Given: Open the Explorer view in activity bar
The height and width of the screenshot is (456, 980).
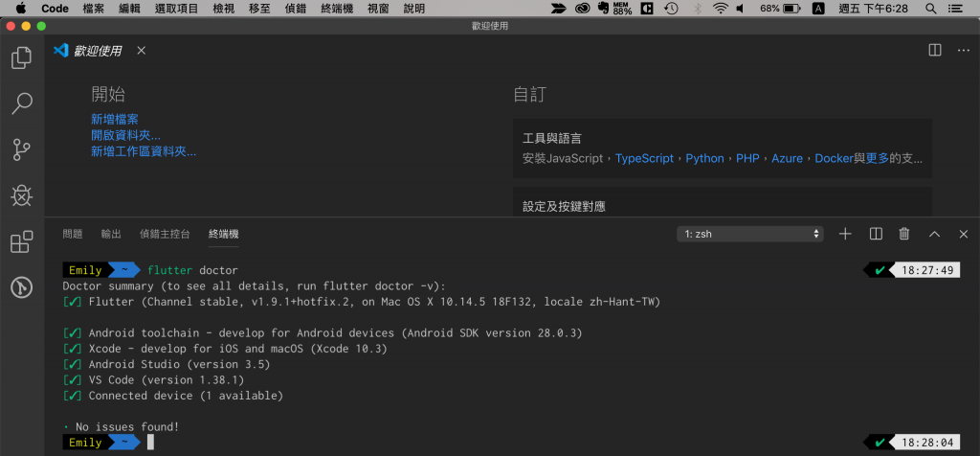Looking at the screenshot, I should click(21, 57).
